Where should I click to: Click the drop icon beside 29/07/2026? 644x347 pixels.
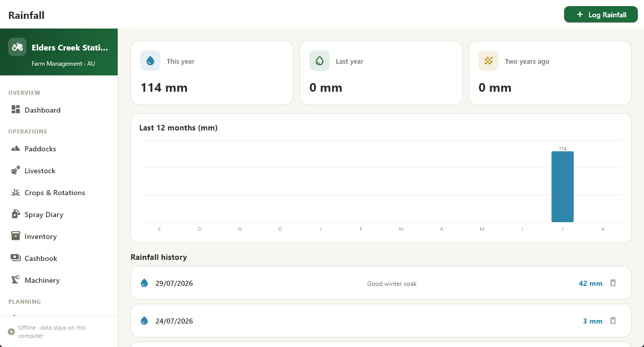tap(144, 283)
